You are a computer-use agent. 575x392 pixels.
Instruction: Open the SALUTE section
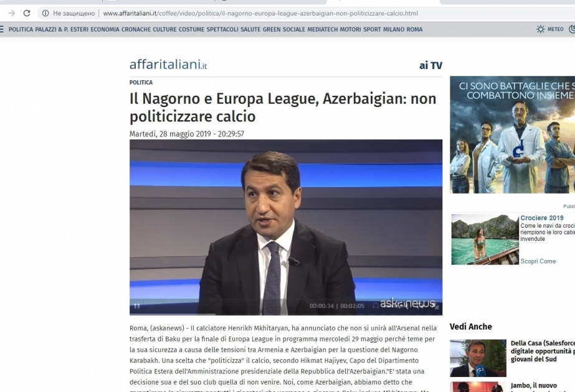click(250, 29)
